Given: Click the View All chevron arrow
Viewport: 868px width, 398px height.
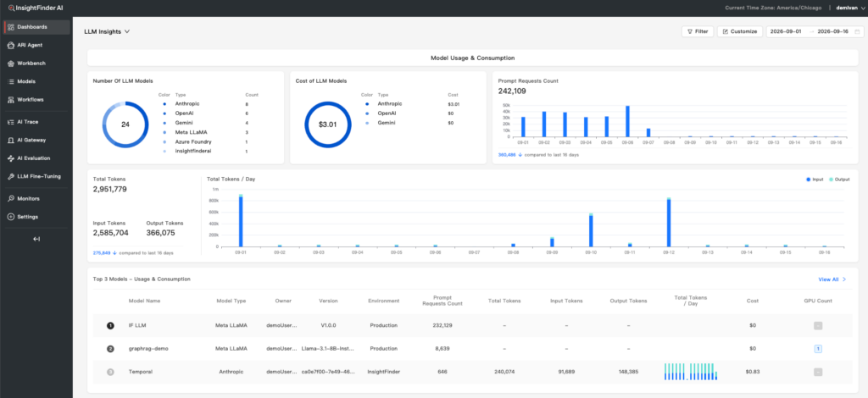Looking at the screenshot, I should pyautogui.click(x=844, y=279).
